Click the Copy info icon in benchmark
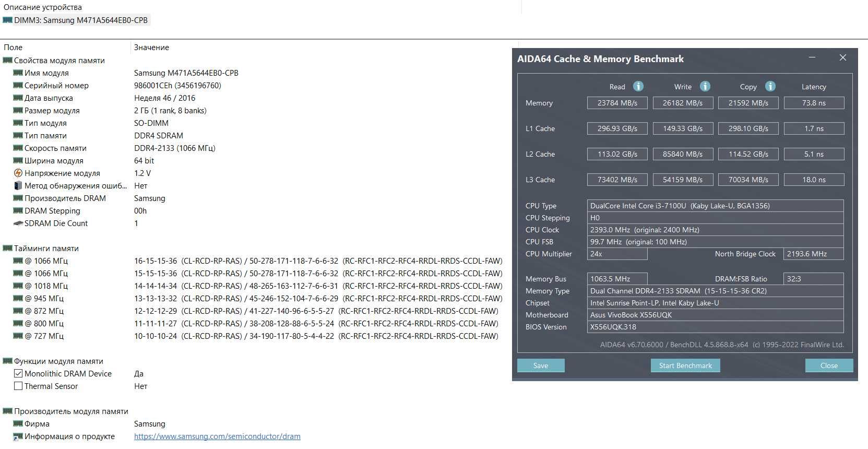 click(x=770, y=86)
